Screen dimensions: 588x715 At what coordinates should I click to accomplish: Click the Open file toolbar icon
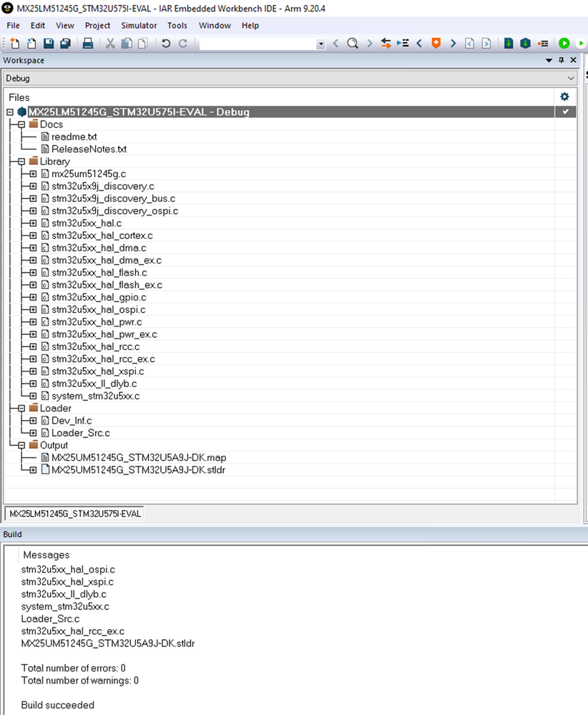31,44
